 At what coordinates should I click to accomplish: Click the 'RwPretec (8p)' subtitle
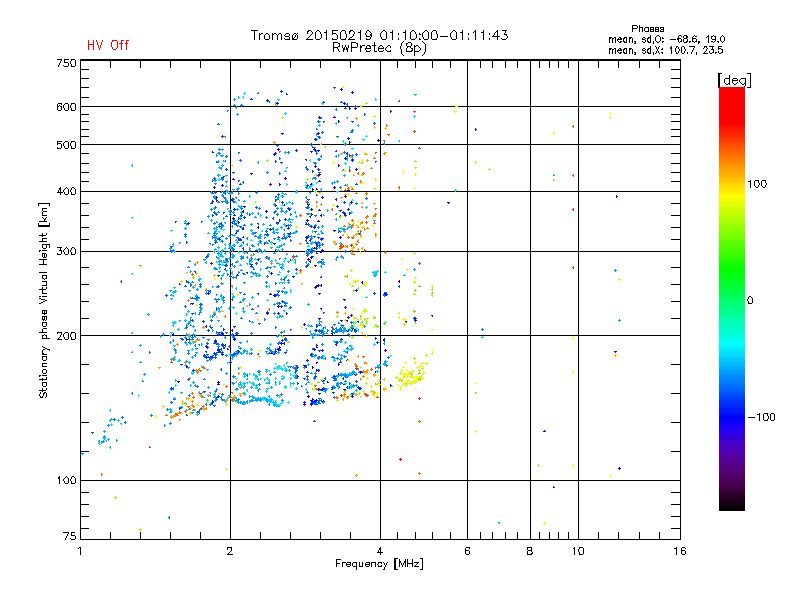point(379,48)
